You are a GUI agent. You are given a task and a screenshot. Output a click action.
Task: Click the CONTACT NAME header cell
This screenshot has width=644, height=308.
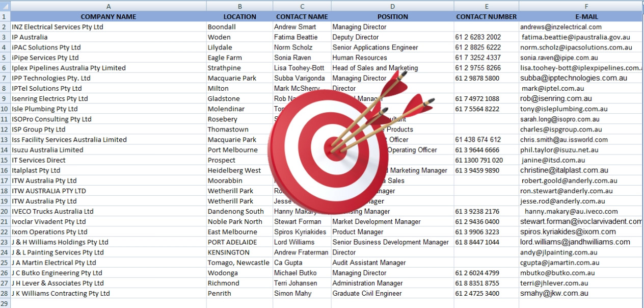[x=302, y=16]
